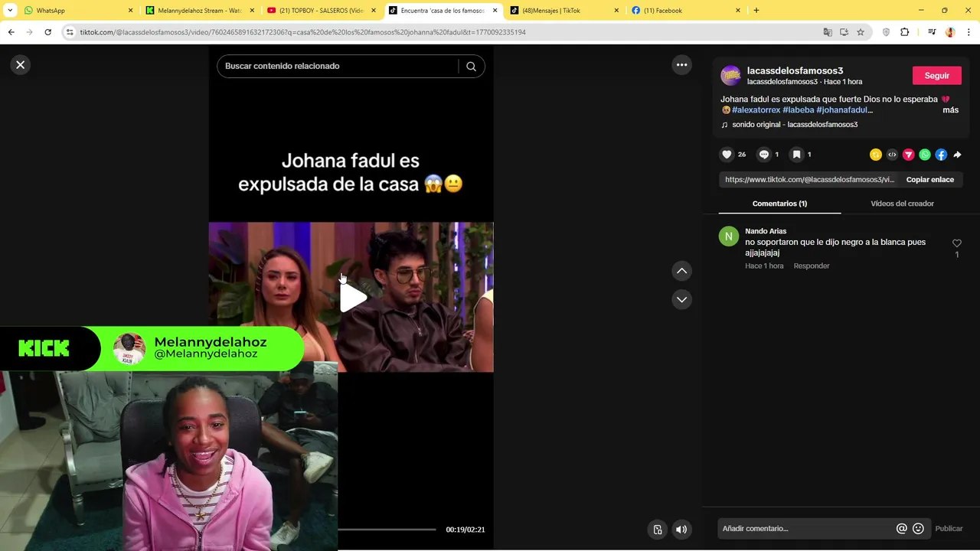Open more share options arrow
980x551 pixels.
tap(957, 155)
